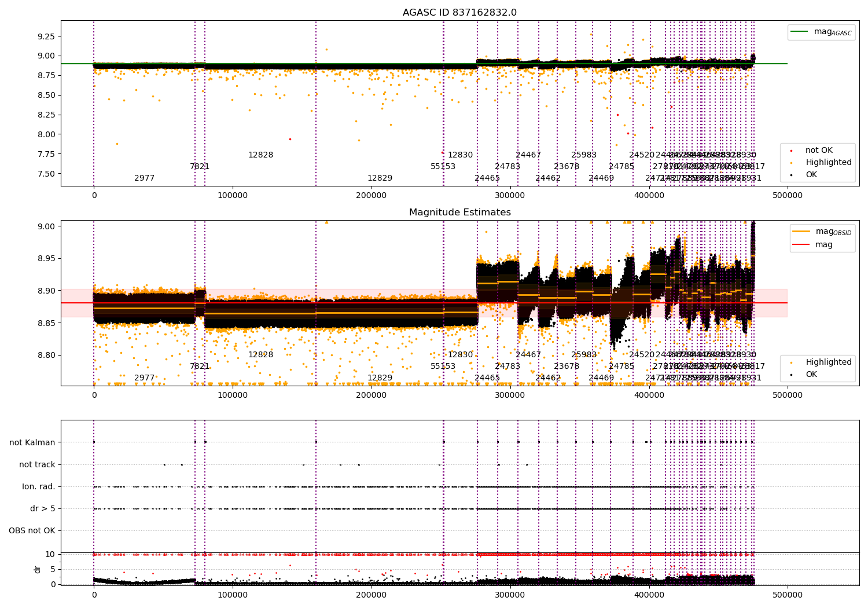Click obsid label 55153 in the AGASC ID plot
The image size is (868, 608).
tap(443, 167)
